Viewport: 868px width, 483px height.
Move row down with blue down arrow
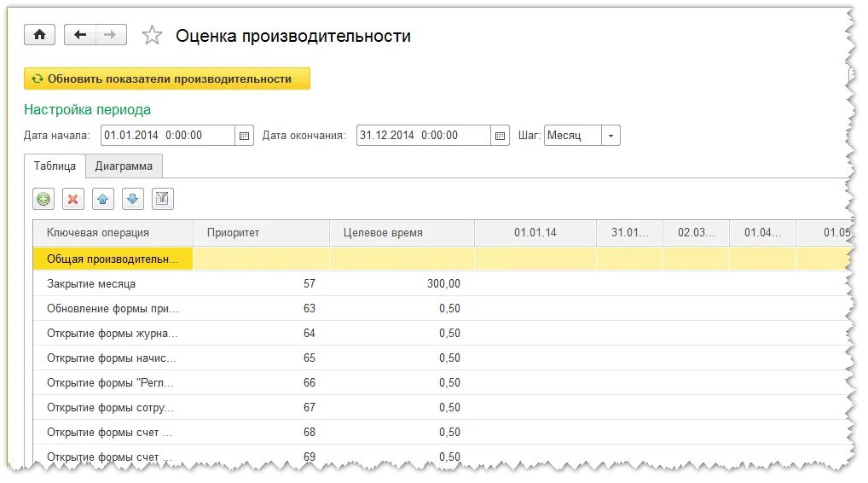tap(133, 199)
